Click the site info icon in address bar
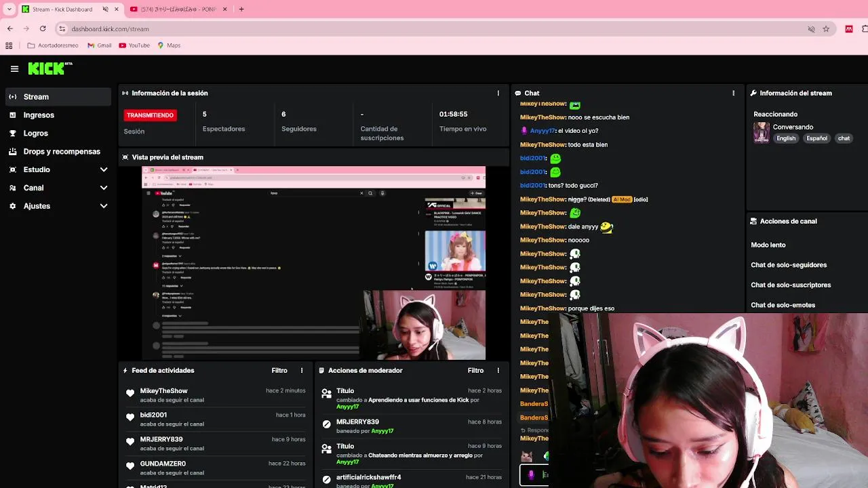The height and width of the screenshot is (488, 868). click(x=62, y=29)
